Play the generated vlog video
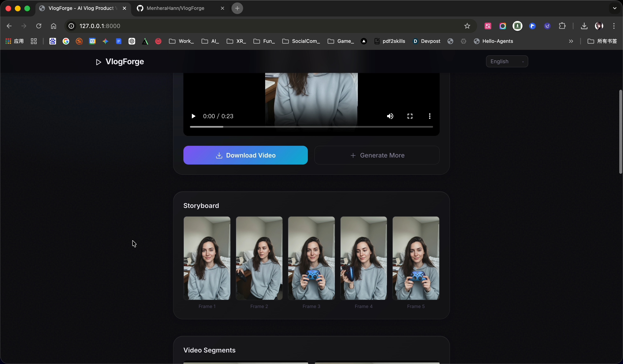623x364 pixels. click(193, 116)
